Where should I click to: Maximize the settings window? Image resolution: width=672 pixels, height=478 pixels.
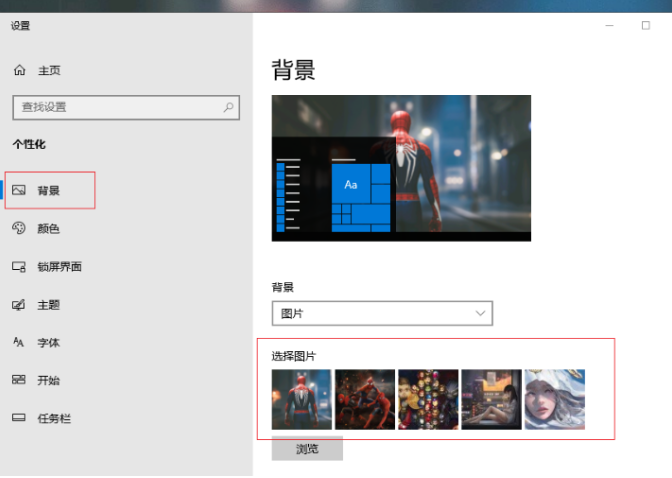coord(646,26)
